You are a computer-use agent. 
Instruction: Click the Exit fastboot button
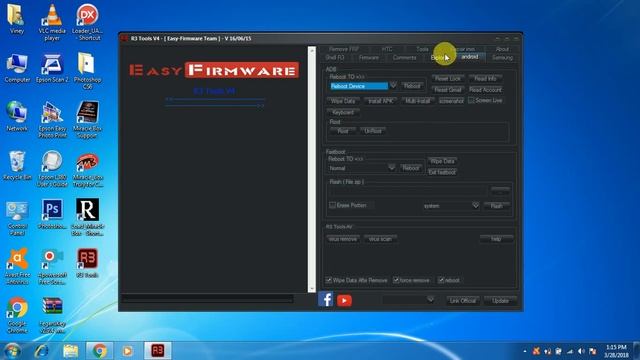click(442, 172)
